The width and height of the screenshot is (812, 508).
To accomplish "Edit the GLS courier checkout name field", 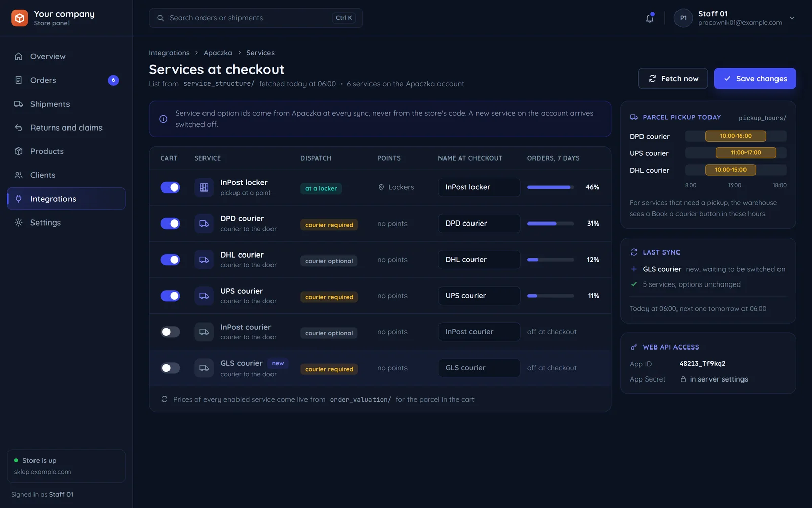I will [x=479, y=368].
